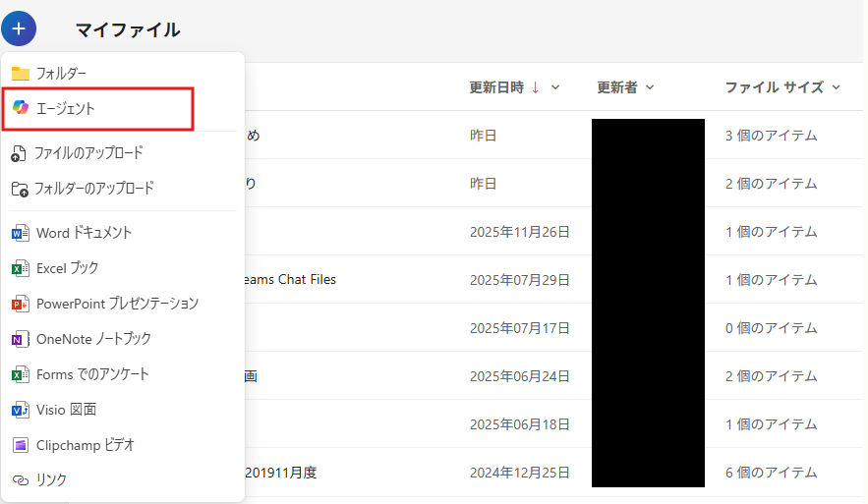Open the folder ending 201911月度

click(x=281, y=473)
